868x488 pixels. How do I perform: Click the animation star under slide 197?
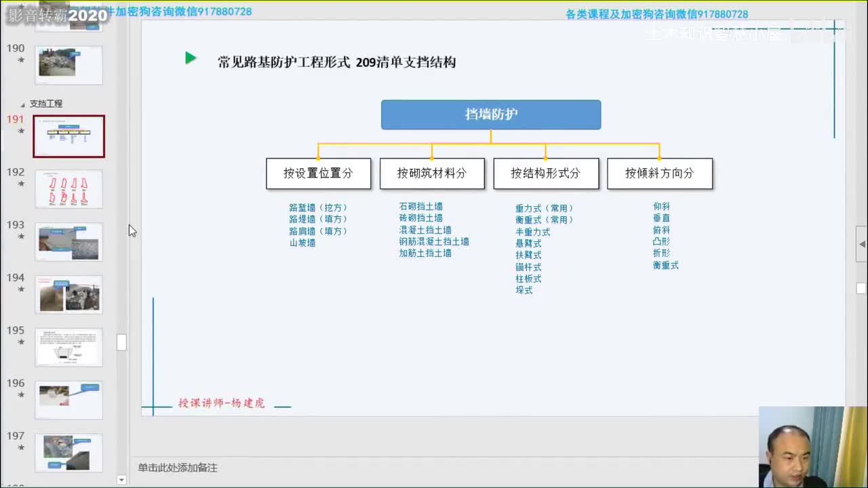21,447
